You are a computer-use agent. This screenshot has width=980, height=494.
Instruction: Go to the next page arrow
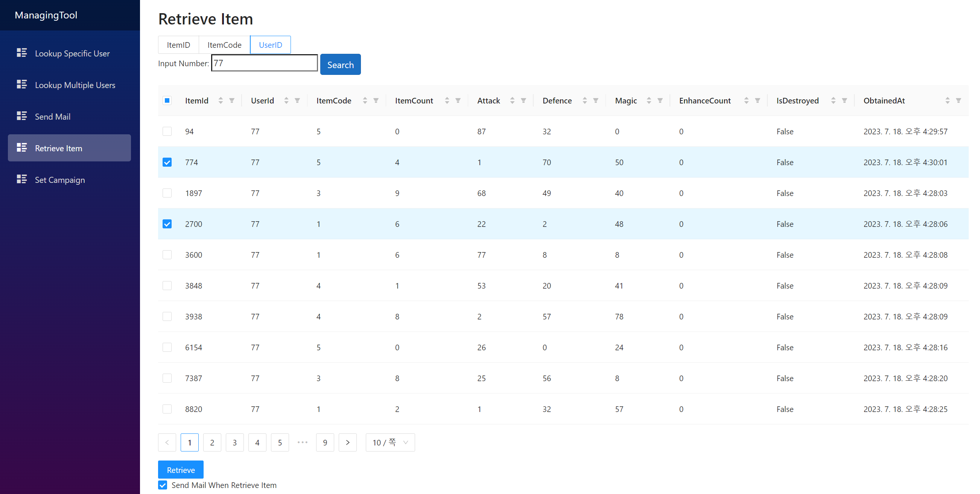point(347,442)
